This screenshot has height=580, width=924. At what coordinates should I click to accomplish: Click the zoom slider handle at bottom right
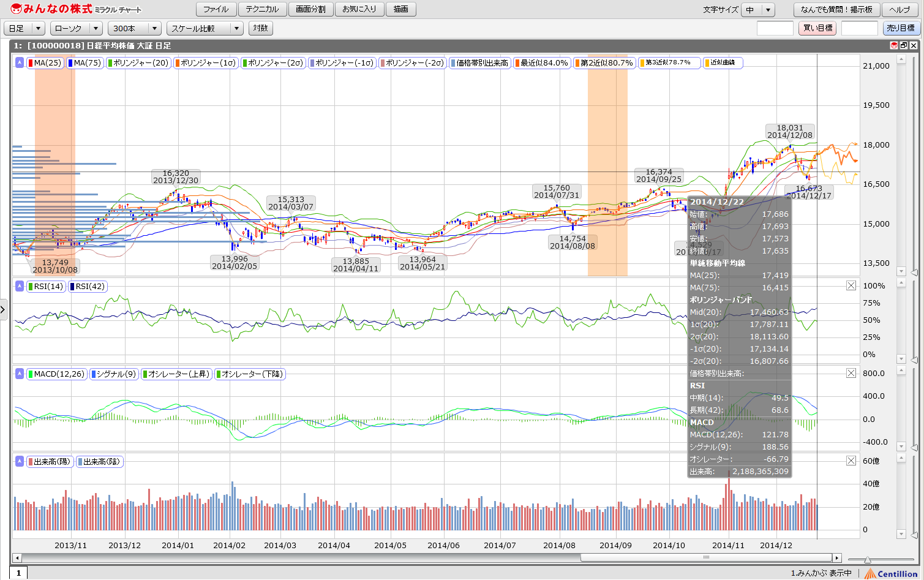tap(868, 559)
